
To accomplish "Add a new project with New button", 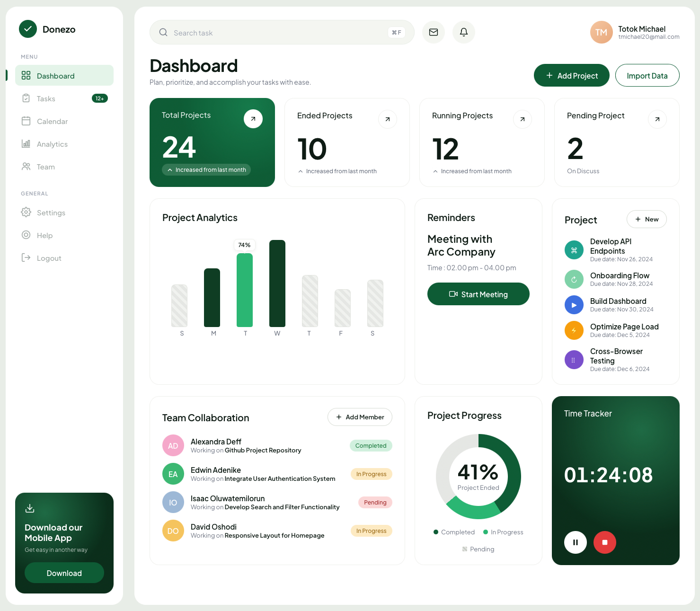I will pos(647,219).
